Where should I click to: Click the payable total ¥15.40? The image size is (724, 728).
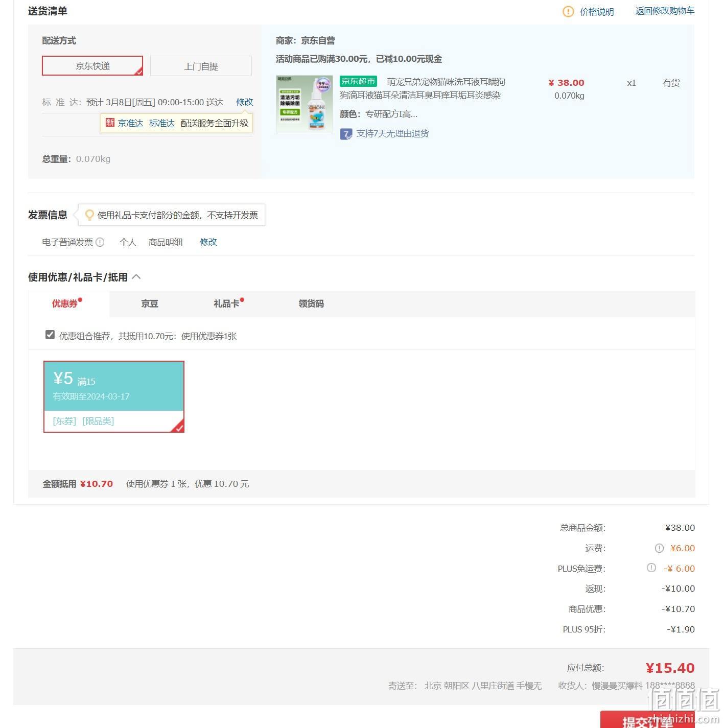tap(670, 668)
